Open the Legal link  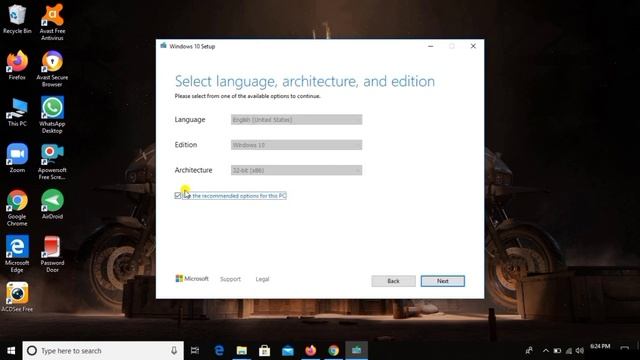[262, 279]
